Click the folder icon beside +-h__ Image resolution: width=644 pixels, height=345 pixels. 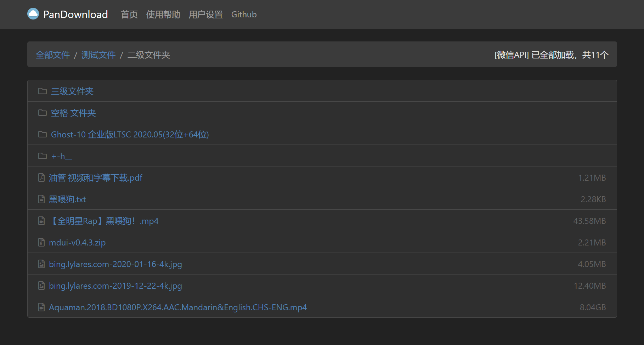[43, 156]
